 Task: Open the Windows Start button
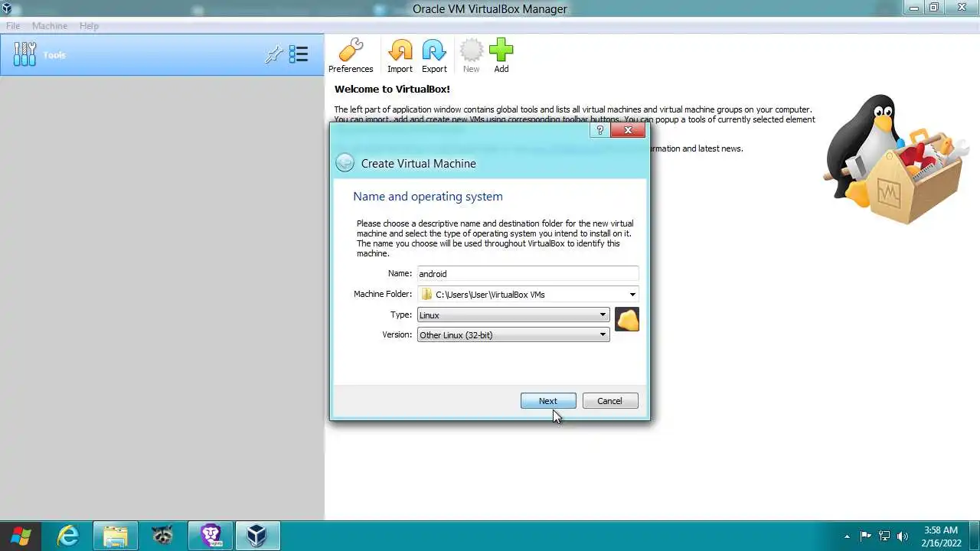[21, 536]
